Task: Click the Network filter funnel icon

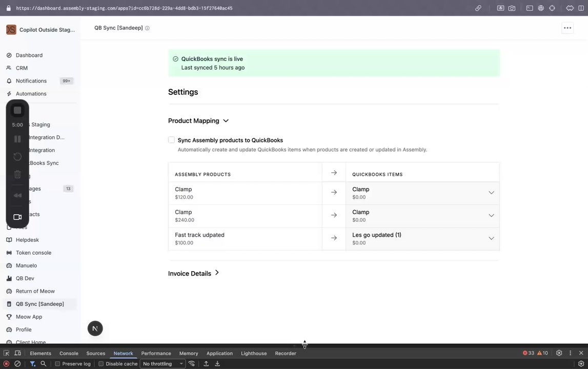Action: 32,364
